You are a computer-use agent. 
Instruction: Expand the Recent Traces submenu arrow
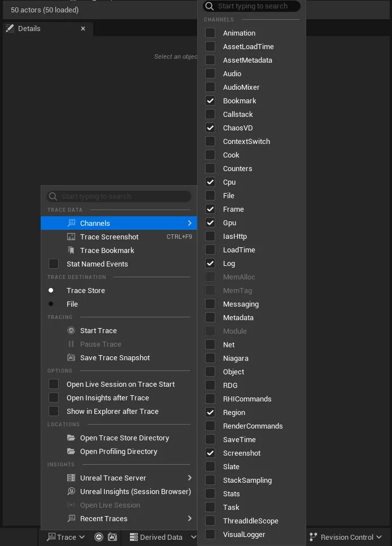tap(190, 518)
